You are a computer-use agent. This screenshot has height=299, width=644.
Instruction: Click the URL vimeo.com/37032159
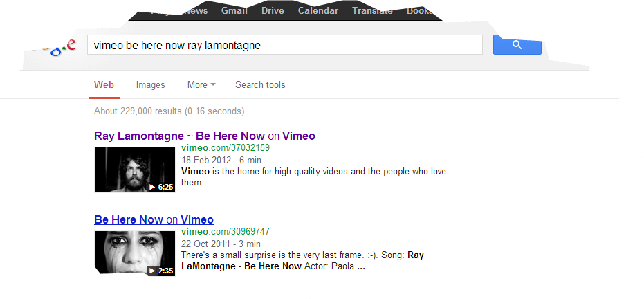225,148
